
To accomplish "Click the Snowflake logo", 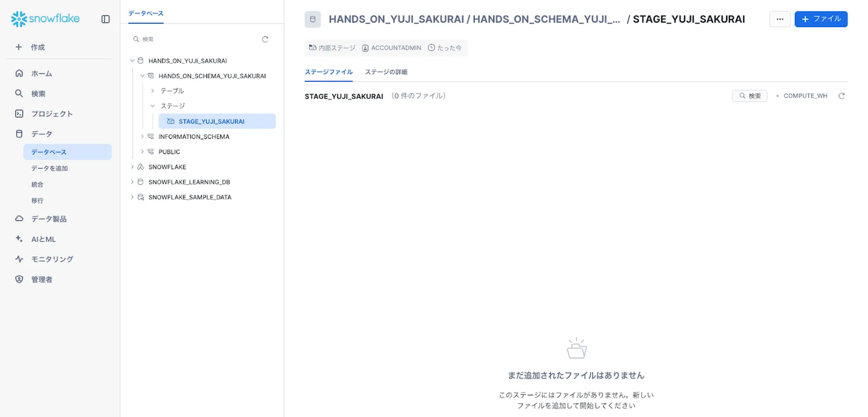I will tap(45, 19).
